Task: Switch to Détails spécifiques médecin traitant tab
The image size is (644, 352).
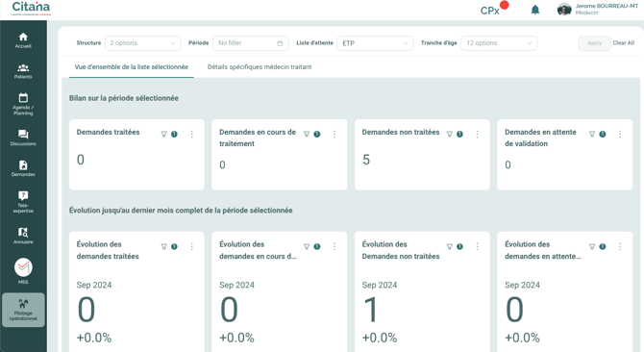Action: [x=260, y=67]
